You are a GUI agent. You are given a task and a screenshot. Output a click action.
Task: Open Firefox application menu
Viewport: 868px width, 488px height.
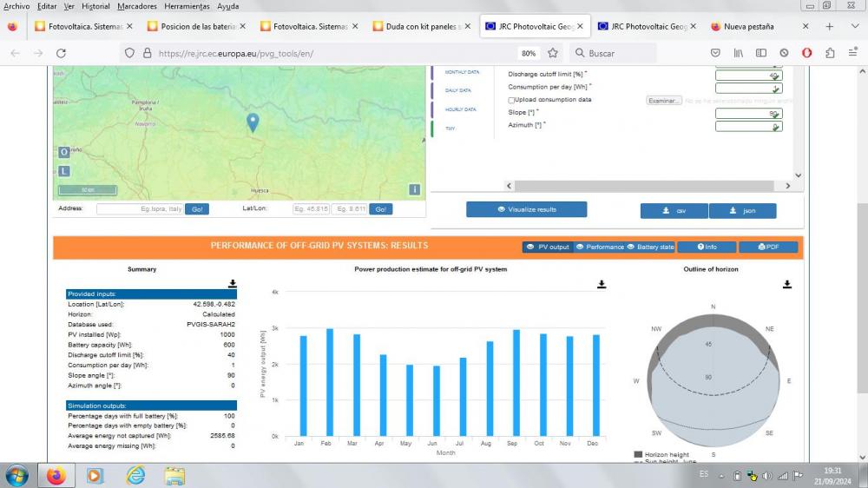pos(852,53)
